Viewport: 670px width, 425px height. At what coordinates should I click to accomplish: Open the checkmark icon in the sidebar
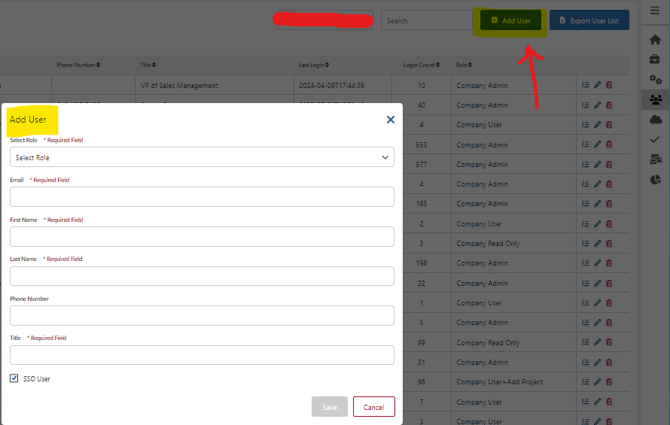(655, 140)
